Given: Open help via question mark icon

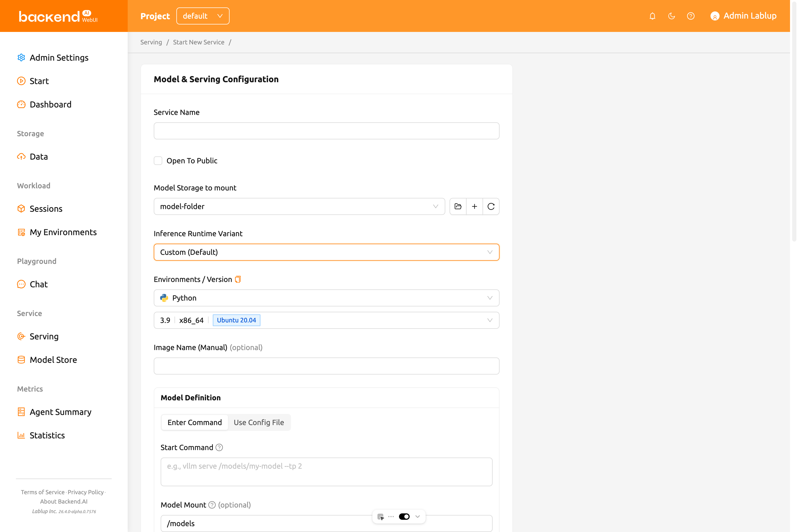Looking at the screenshot, I should click(x=691, y=16).
